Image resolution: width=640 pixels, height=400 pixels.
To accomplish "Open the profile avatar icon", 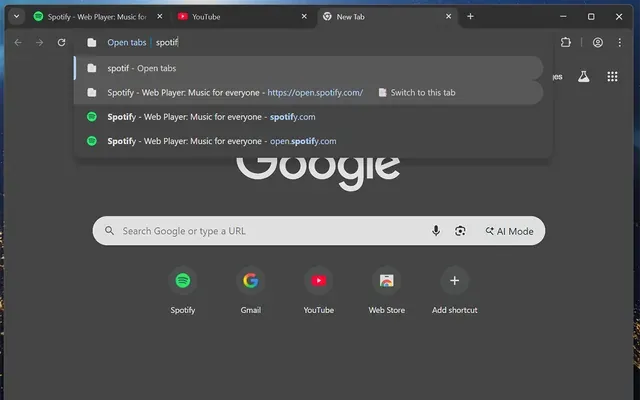I will pyautogui.click(x=598, y=42).
